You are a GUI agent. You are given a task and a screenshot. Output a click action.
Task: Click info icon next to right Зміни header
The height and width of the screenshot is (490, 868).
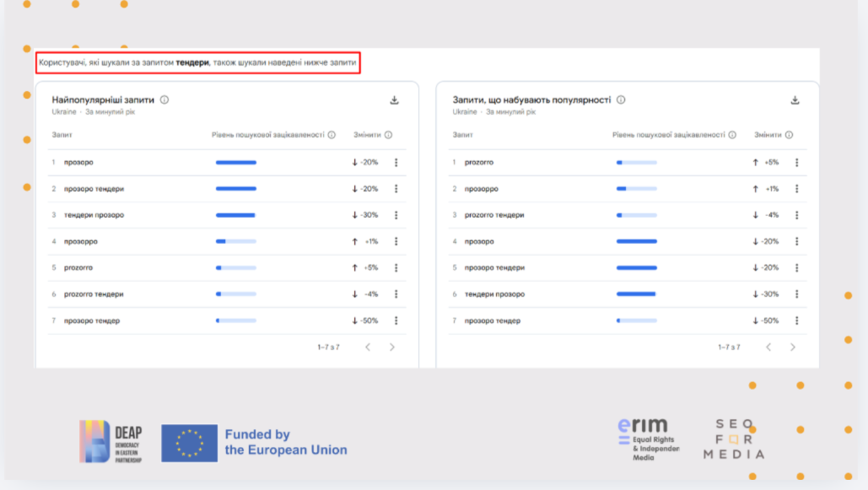pos(789,135)
